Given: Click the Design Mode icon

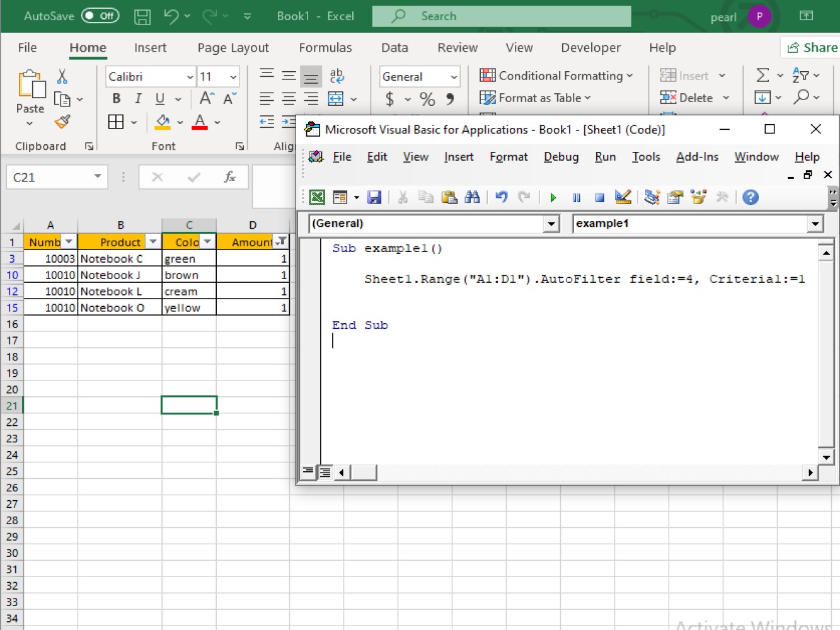Looking at the screenshot, I should point(623,197).
